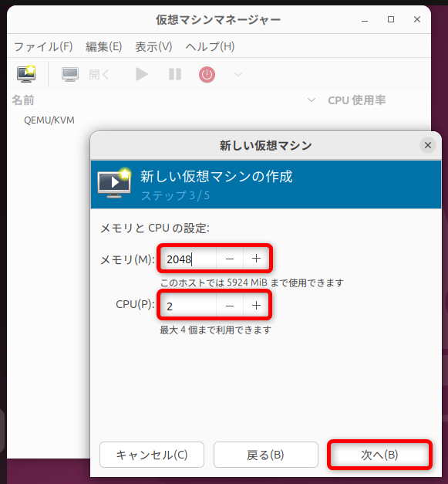Click the キャンセル(C) button

pos(152,455)
